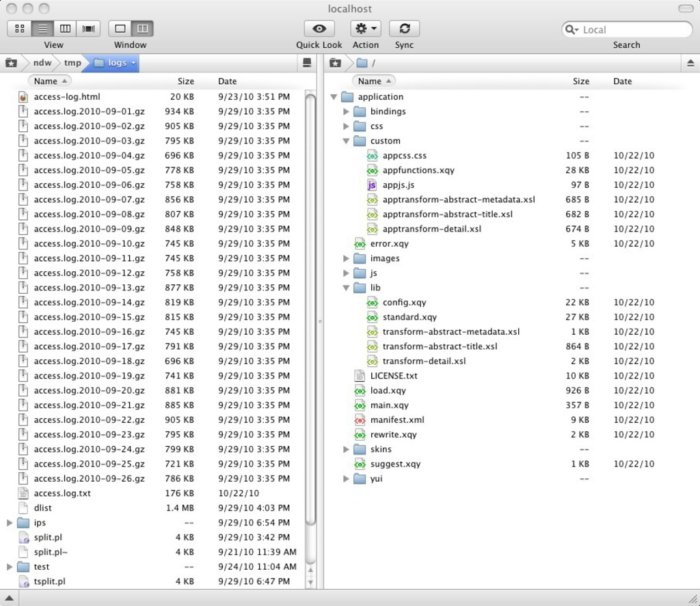Viewport: 700px width, 606px height.
Task: Go to tmp folder in path bar
Action: point(72,63)
